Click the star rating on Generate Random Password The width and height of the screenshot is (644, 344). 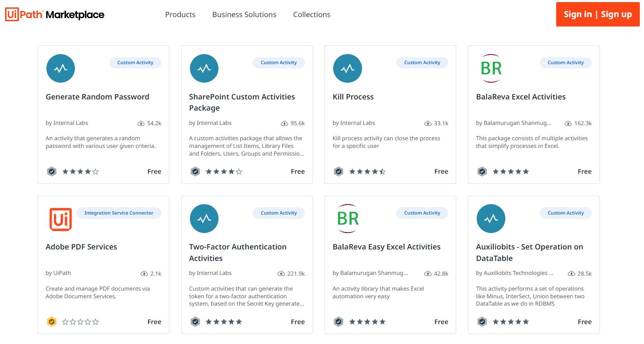coord(80,172)
